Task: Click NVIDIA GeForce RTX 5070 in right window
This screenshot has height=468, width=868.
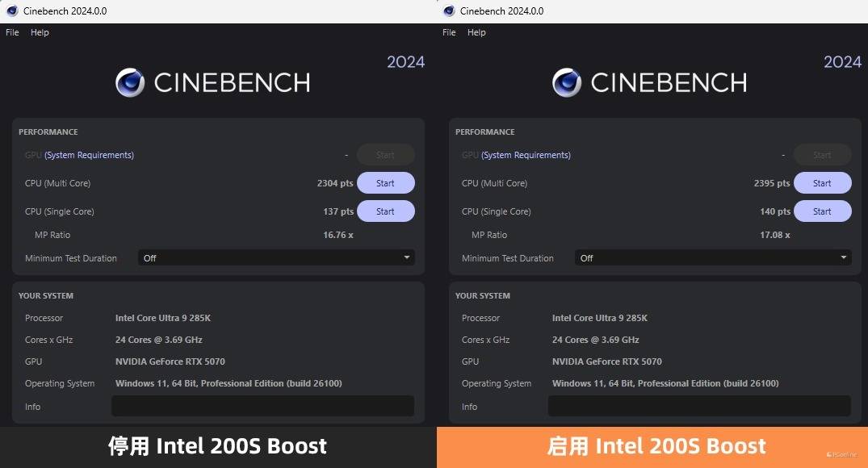Action: click(606, 361)
